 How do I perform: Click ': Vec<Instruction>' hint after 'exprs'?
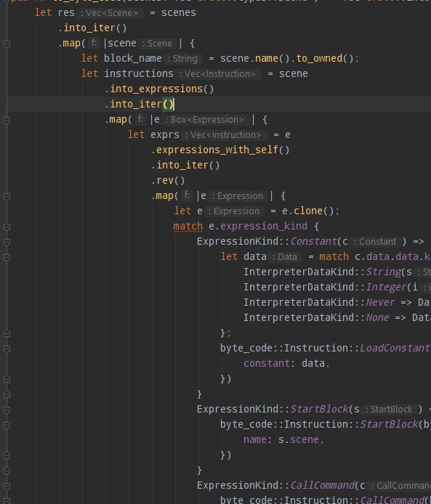point(224,135)
